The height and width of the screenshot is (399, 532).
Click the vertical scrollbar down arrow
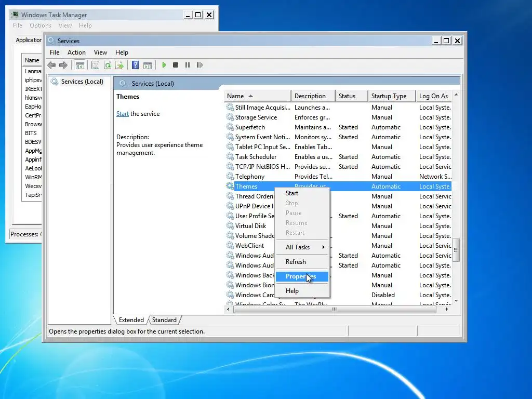[x=456, y=301]
